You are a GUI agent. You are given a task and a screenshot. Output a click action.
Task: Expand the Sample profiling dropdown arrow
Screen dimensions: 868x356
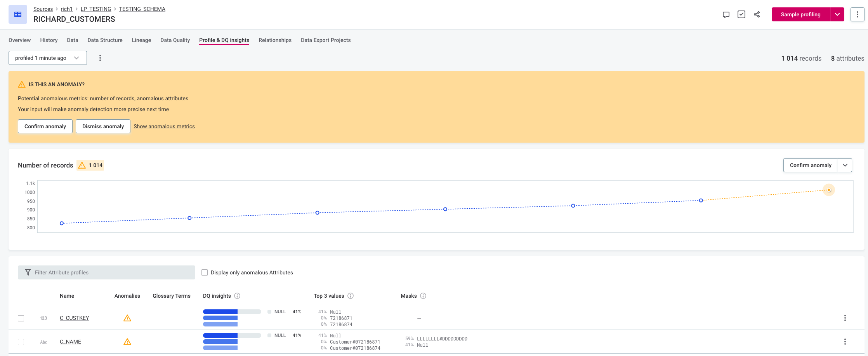pyautogui.click(x=837, y=14)
